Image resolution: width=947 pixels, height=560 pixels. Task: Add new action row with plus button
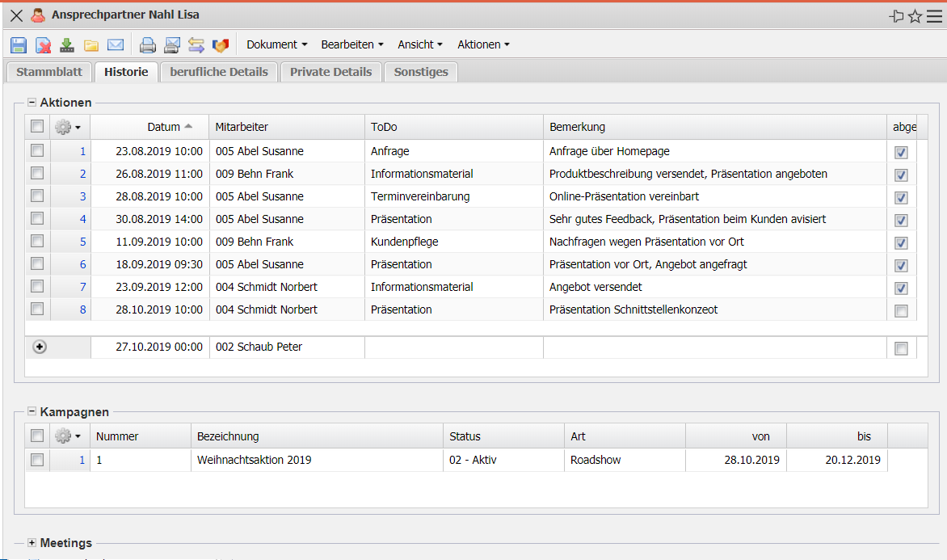[x=40, y=347]
